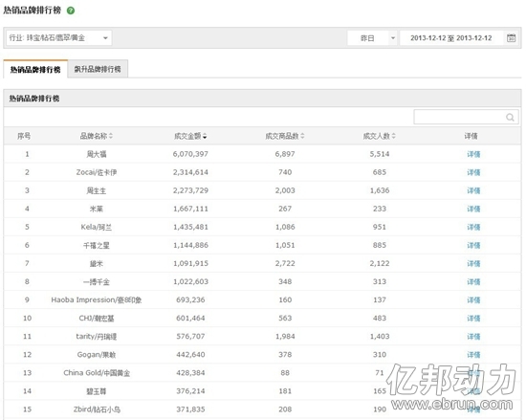Screen dimensions: 526x420
Task: Open 详情 link for Gogan row
Action: (x=473, y=355)
